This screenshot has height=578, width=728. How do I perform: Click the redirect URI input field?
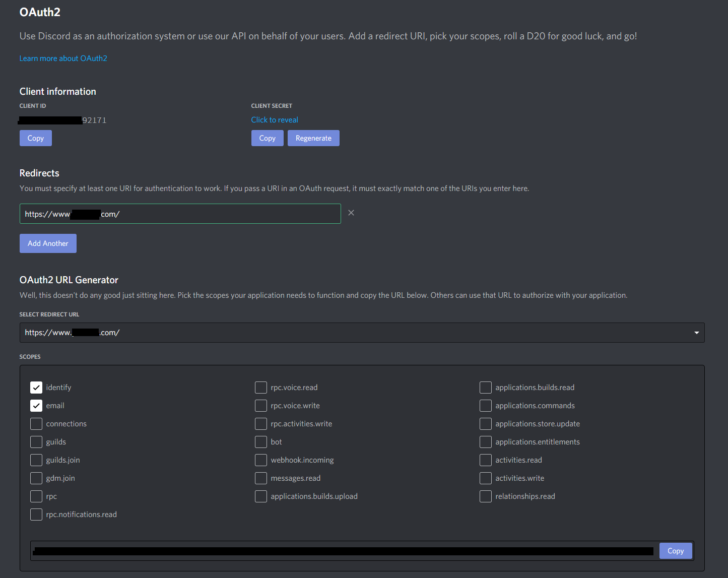click(180, 214)
